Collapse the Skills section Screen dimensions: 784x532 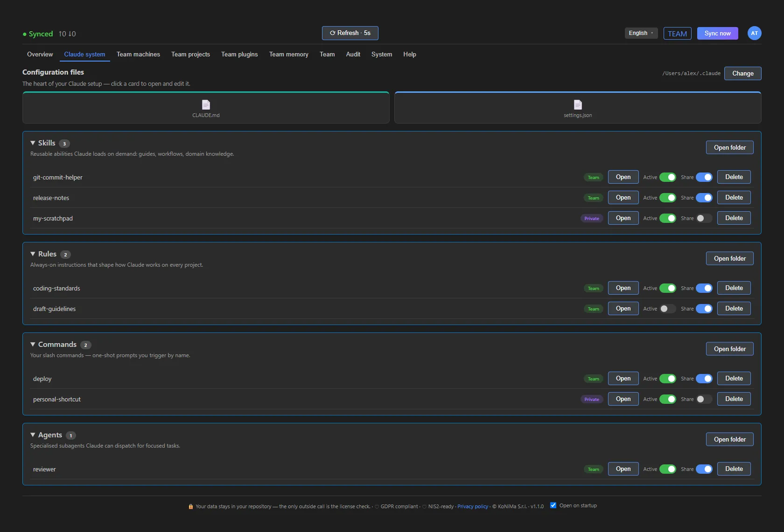tap(33, 143)
